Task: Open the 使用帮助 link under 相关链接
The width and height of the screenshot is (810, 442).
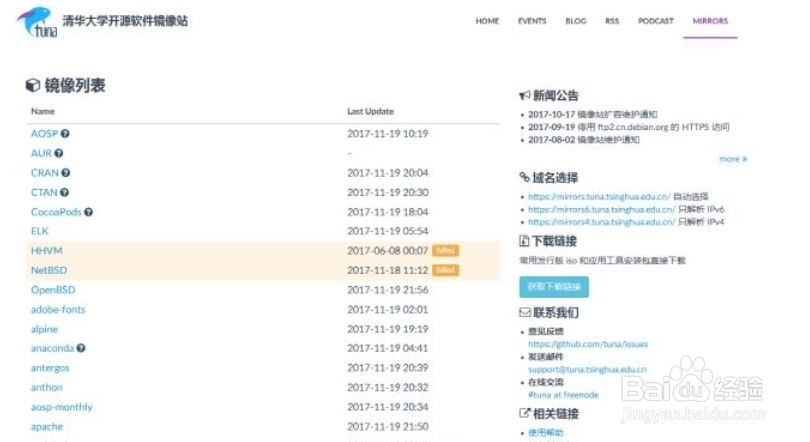Action: point(546,433)
